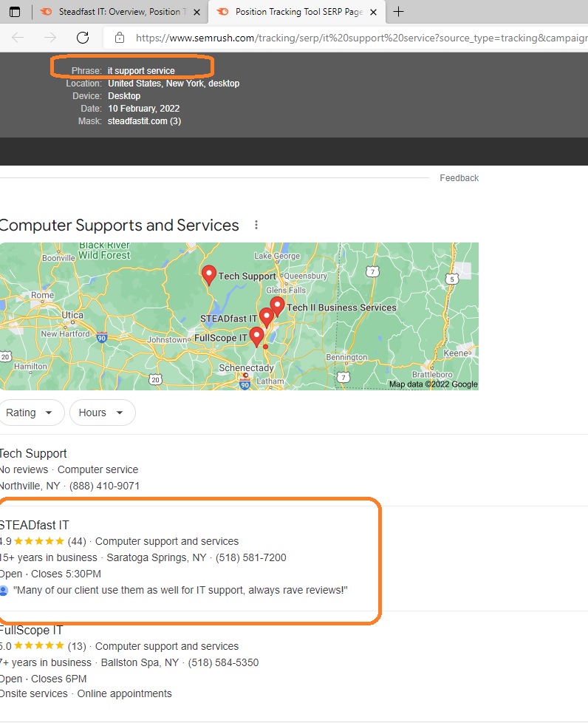Viewport: 588px width, 723px height.
Task: Click 'Online appointments' text
Action: pos(124,694)
